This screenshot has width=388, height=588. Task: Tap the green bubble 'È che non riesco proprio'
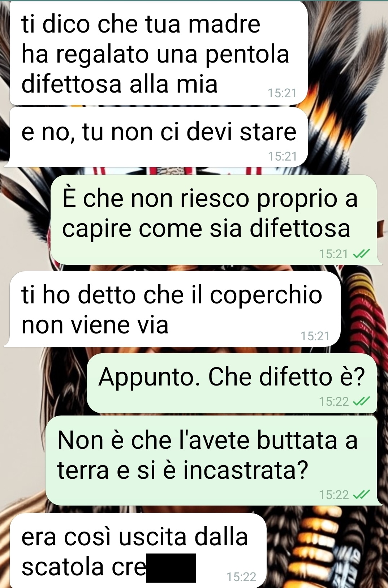pyautogui.click(x=213, y=220)
